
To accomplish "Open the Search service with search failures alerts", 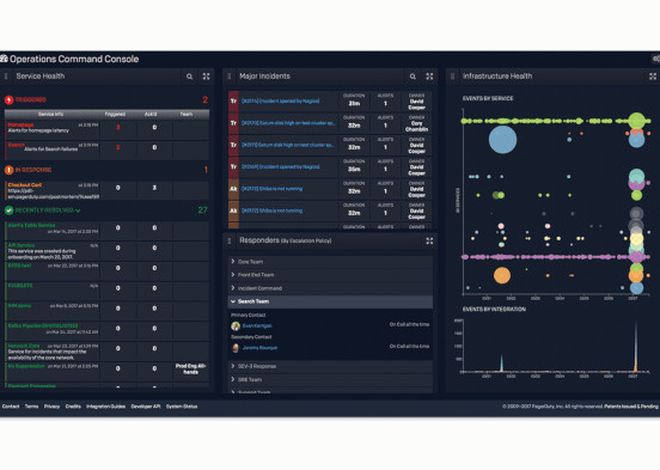I will tap(16, 145).
